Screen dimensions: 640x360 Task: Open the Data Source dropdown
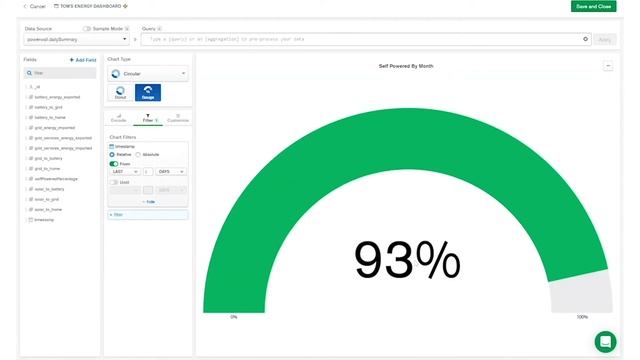point(76,39)
